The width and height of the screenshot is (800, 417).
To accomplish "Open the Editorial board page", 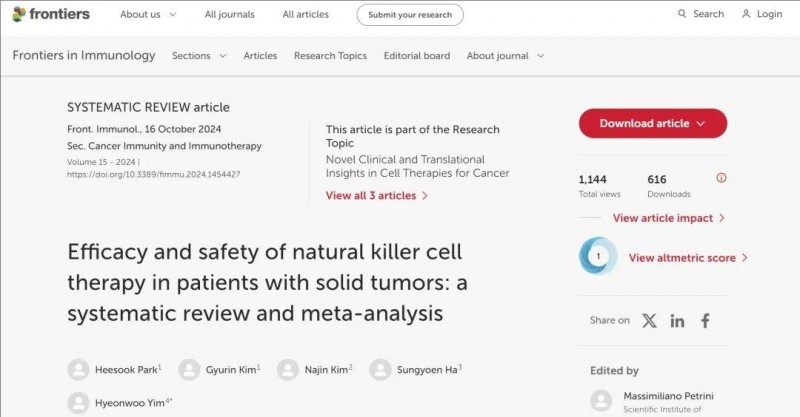I will click(x=417, y=56).
